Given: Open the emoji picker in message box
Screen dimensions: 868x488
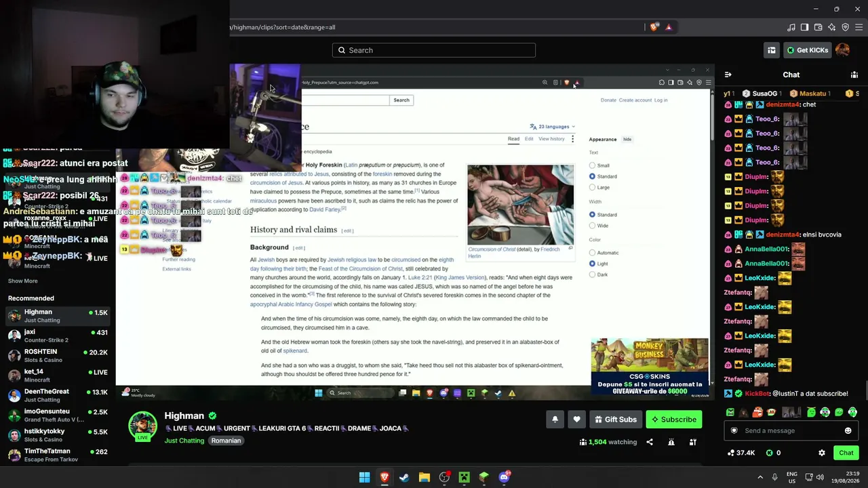Looking at the screenshot, I should [x=848, y=430].
